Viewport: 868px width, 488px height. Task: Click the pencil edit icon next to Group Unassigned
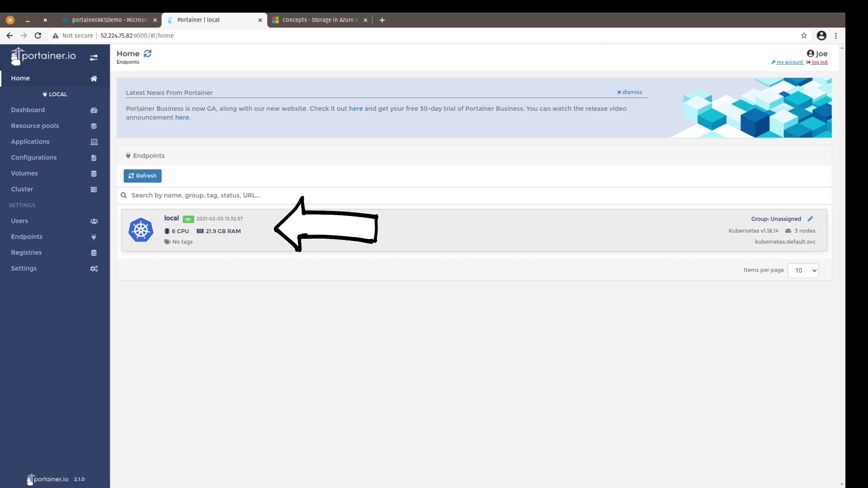click(x=810, y=219)
